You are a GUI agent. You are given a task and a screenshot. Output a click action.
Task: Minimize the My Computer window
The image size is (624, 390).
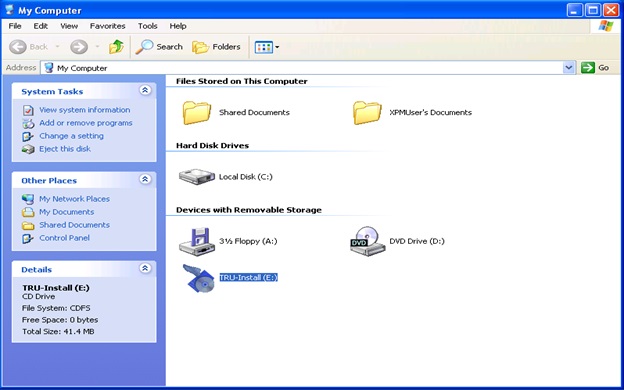(574, 10)
